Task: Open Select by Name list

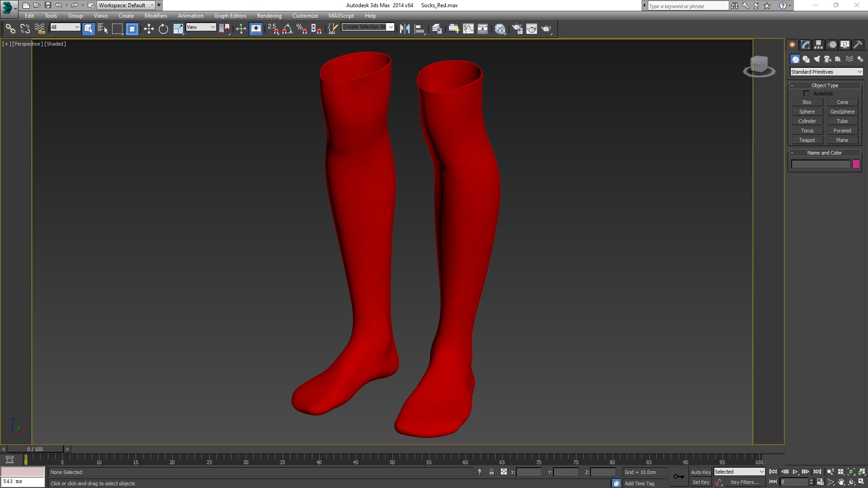Action: 103,29
